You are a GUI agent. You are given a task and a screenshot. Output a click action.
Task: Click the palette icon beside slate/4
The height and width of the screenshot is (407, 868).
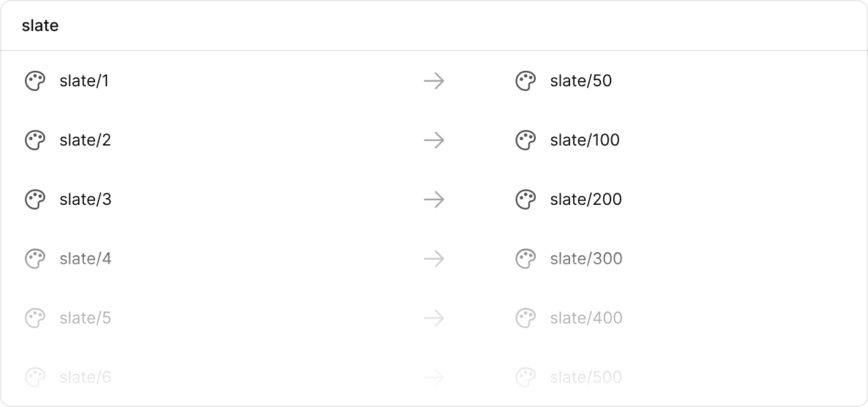tap(35, 259)
